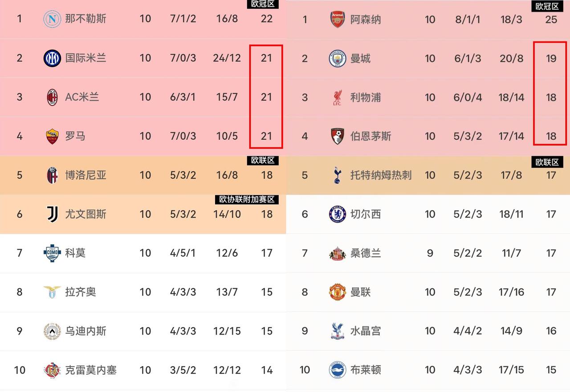Click the Chelsea club badge
The image size is (570, 392).
[338, 214]
